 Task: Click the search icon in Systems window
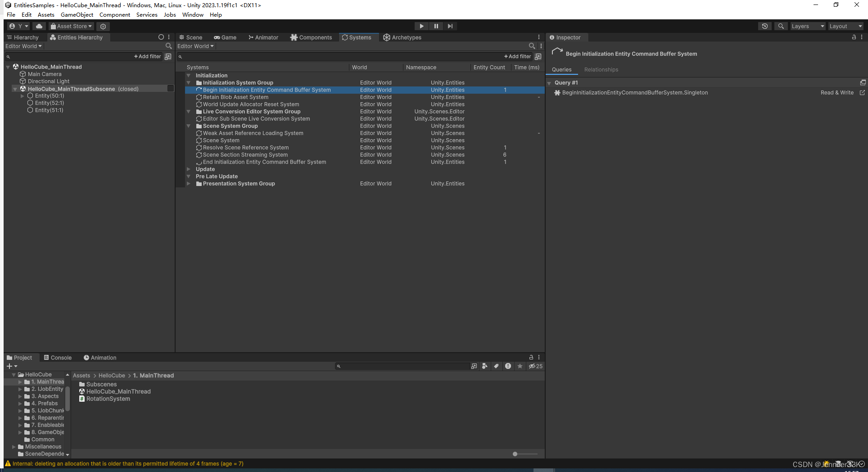pyautogui.click(x=532, y=46)
